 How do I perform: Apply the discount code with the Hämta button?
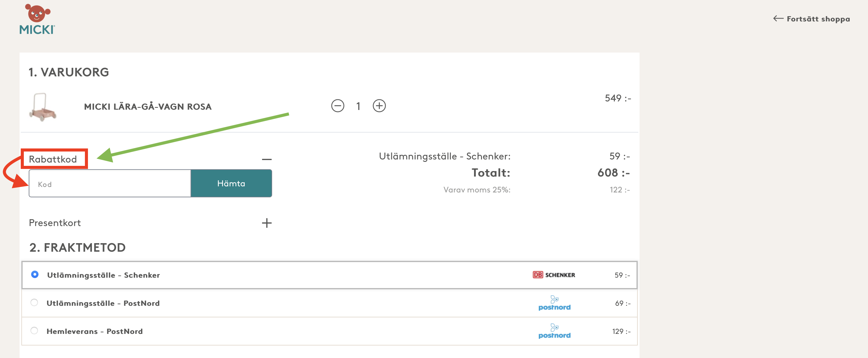point(231,183)
